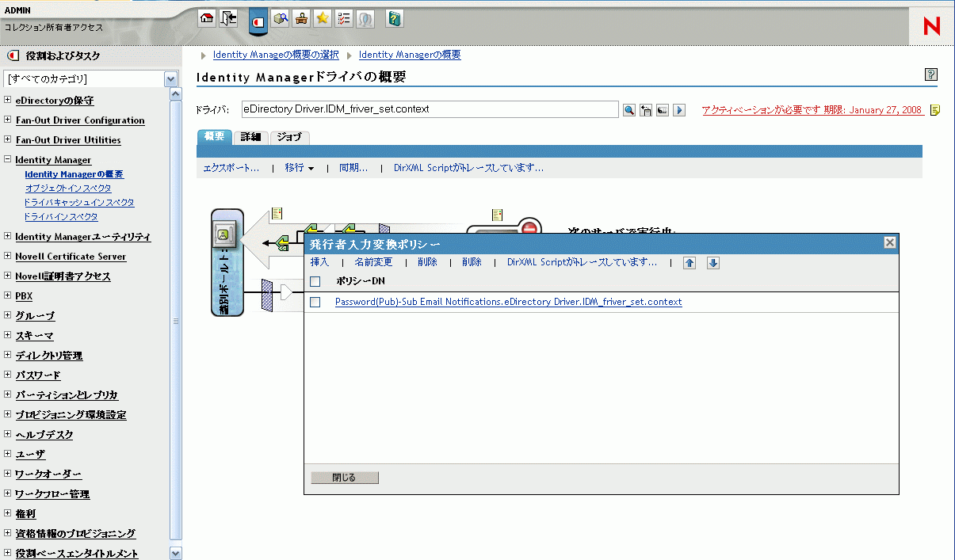Expand the eDirectoryの保守 tree node

[x=7, y=101]
